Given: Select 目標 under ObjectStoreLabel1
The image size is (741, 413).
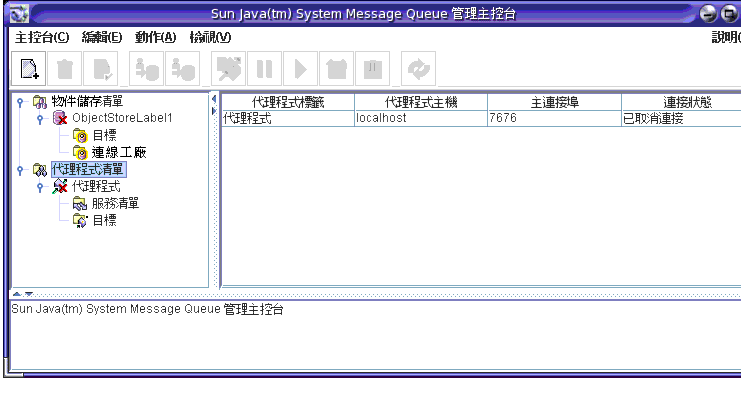Looking at the screenshot, I should (x=104, y=136).
